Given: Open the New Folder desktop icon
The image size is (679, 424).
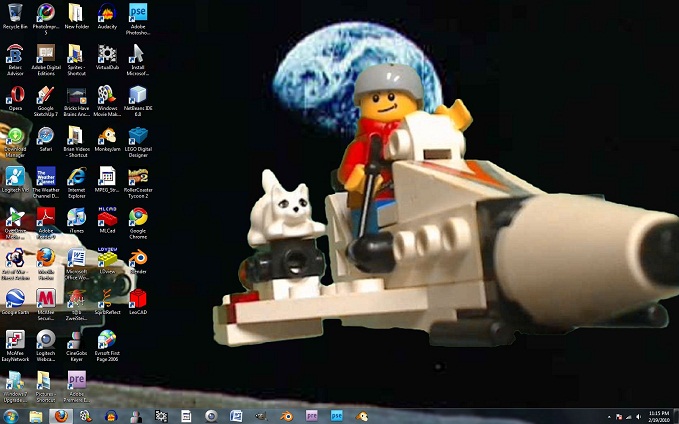Looking at the screenshot, I should 77,16.
